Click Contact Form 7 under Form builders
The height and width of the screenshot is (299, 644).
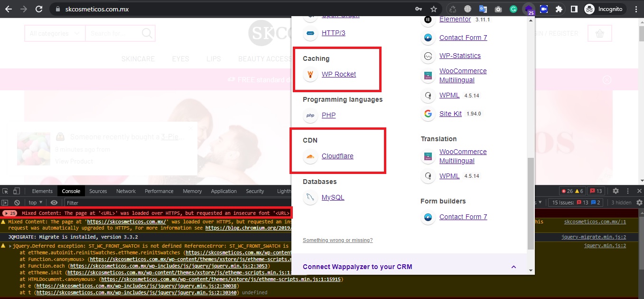click(x=463, y=217)
